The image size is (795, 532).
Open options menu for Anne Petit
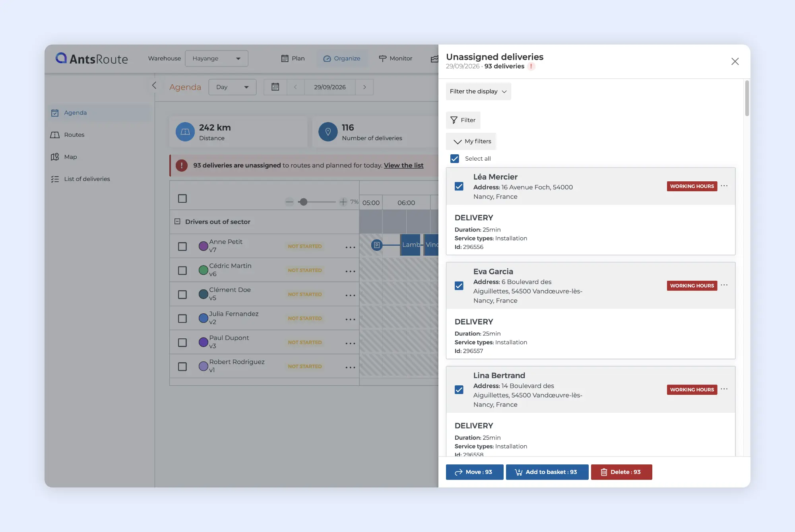click(x=350, y=247)
